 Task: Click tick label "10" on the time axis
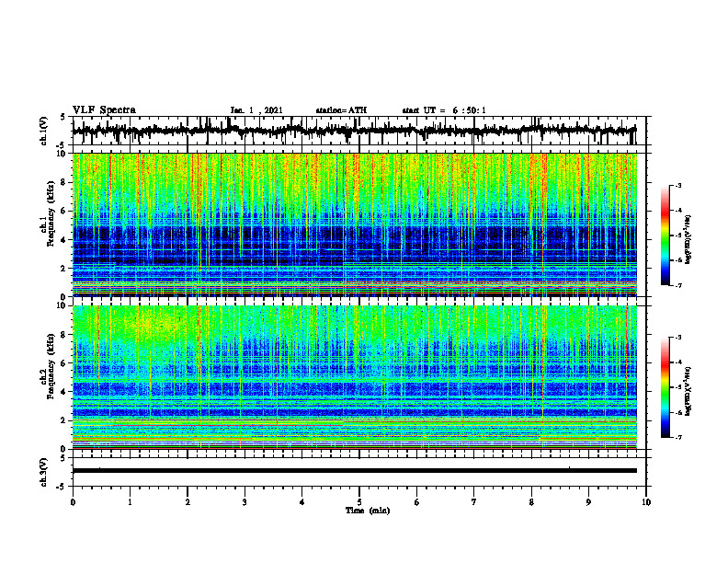coord(646,502)
